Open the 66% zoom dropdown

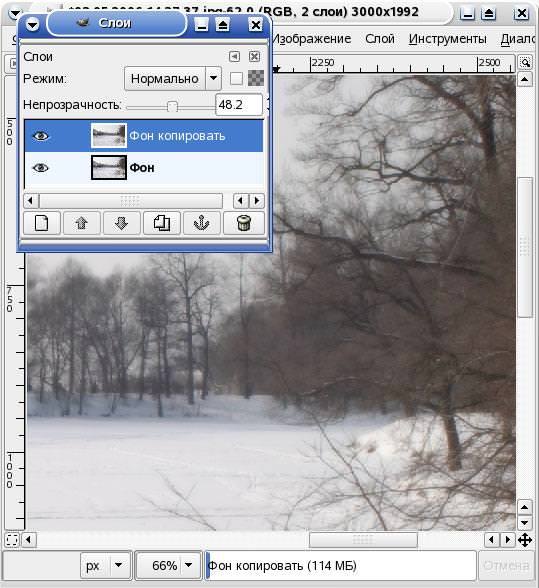tap(168, 565)
